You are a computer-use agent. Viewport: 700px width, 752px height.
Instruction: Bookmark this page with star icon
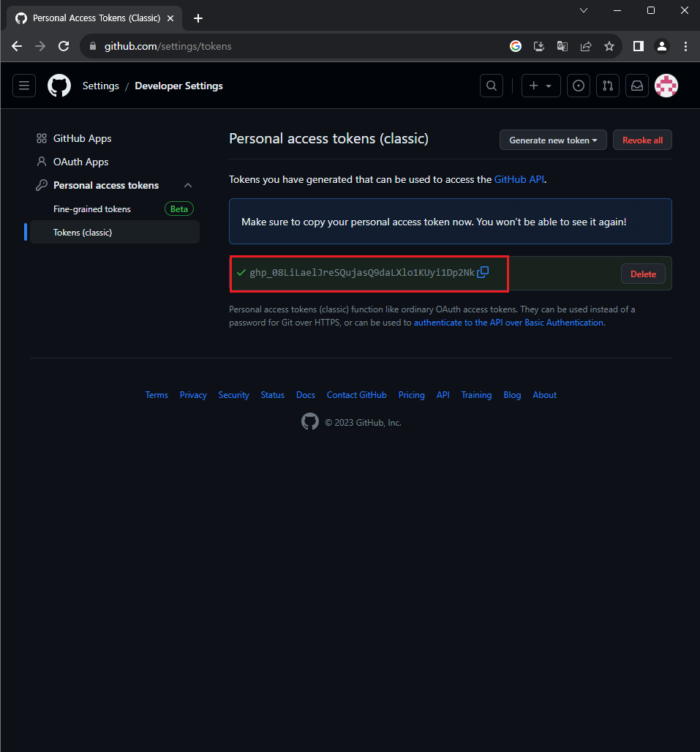(x=609, y=46)
